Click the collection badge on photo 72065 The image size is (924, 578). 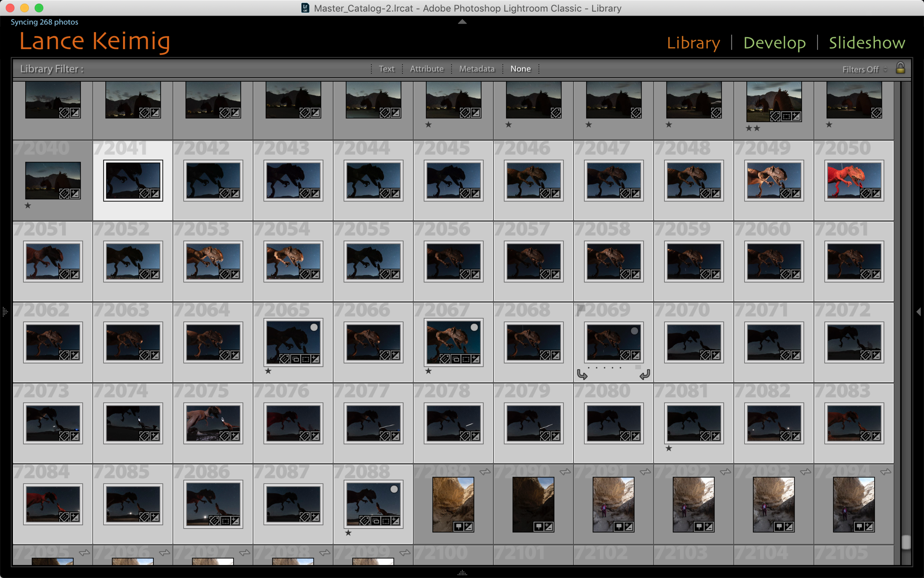pos(295,359)
